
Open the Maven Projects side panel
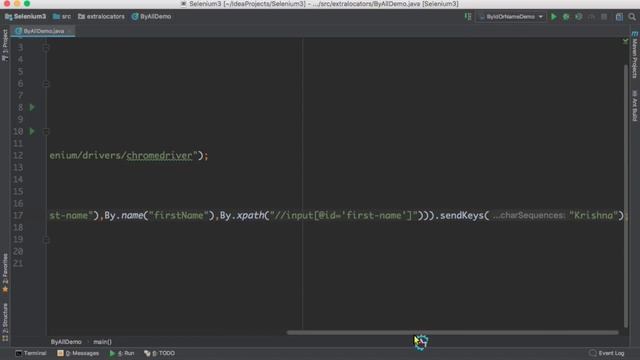(635, 54)
